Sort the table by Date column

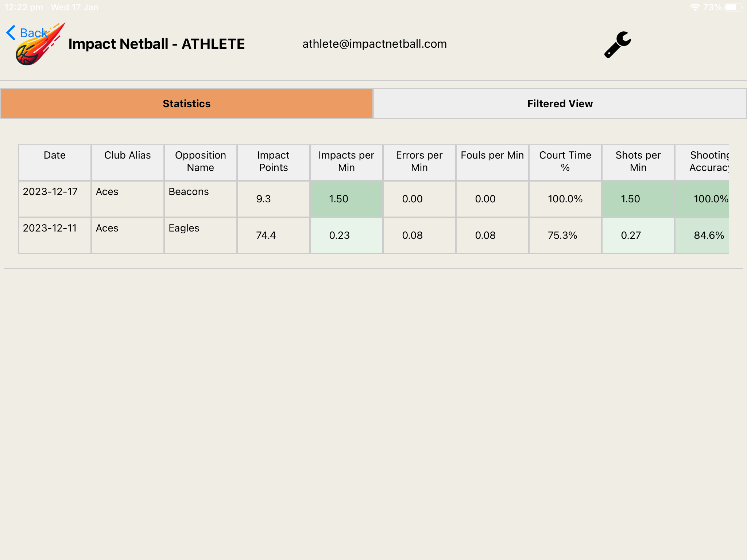point(54,162)
